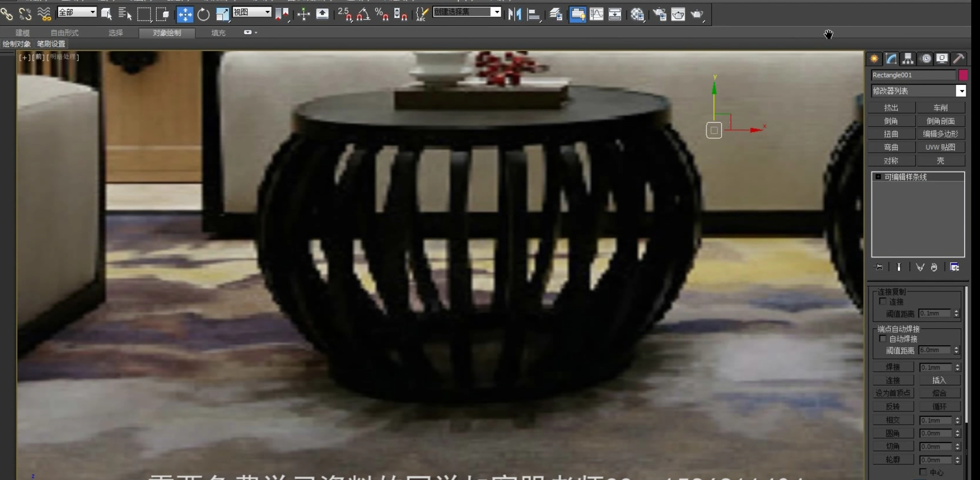This screenshot has width=980, height=480.
Task: Toggle keyboard shortcut override icon
Action: tap(322, 14)
